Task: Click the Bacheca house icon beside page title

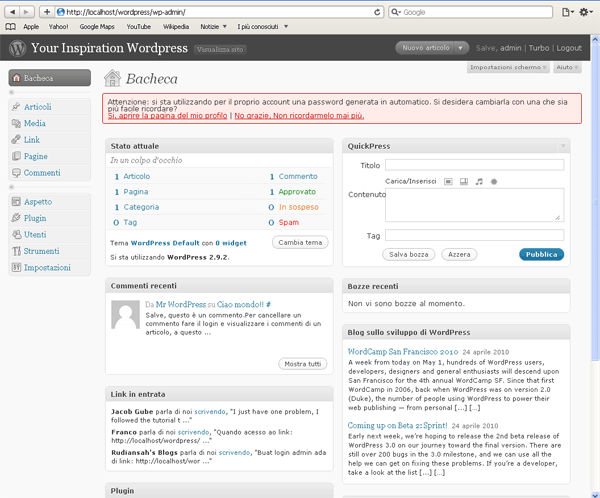Action: click(112, 78)
